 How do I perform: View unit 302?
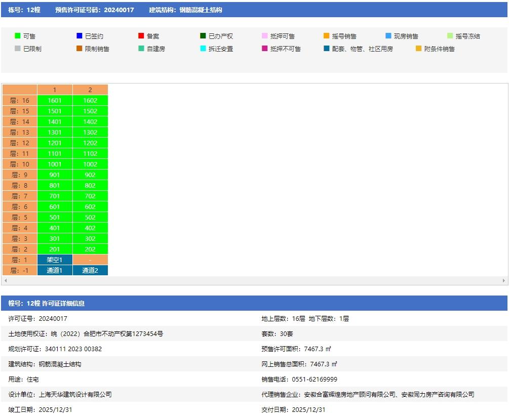[x=90, y=239]
